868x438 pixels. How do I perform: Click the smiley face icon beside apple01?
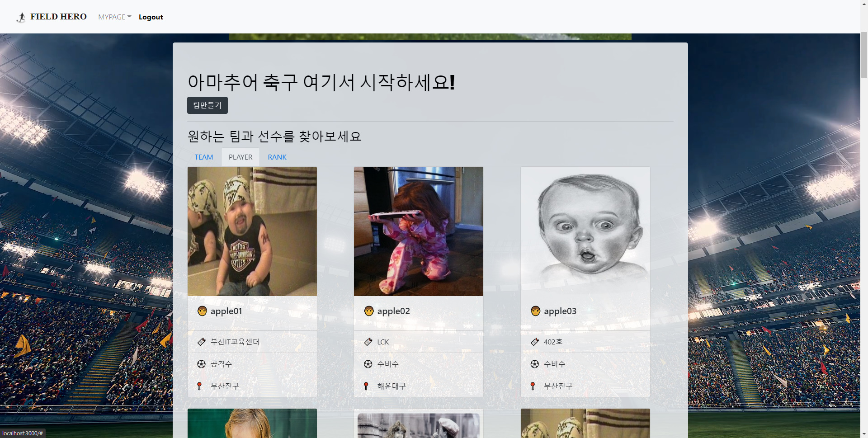202,311
